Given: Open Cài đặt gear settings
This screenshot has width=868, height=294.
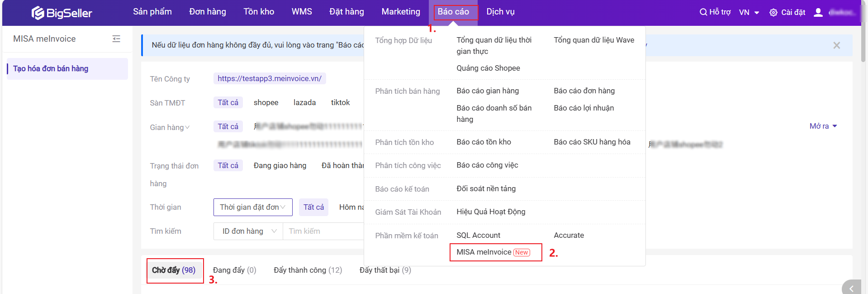Looking at the screenshot, I should pyautogui.click(x=773, y=13).
